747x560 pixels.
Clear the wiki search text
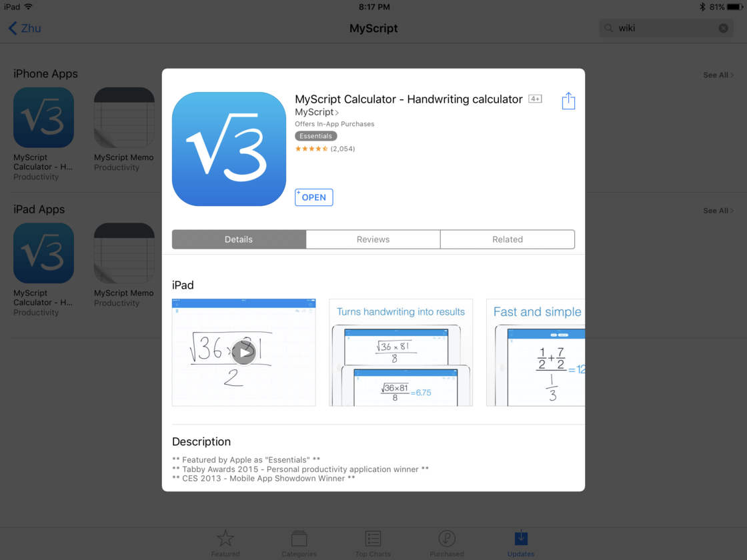pos(723,28)
